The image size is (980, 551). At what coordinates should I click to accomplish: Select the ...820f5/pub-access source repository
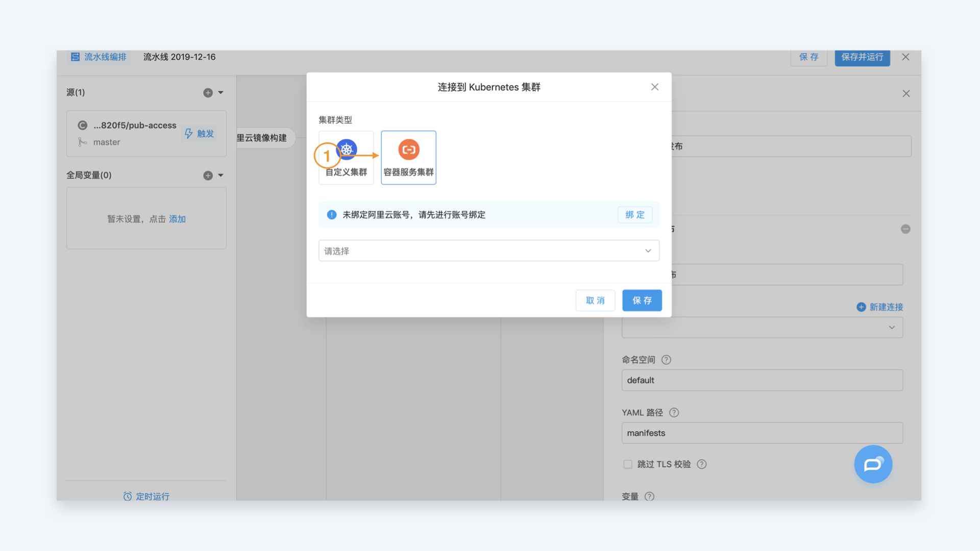(135, 126)
